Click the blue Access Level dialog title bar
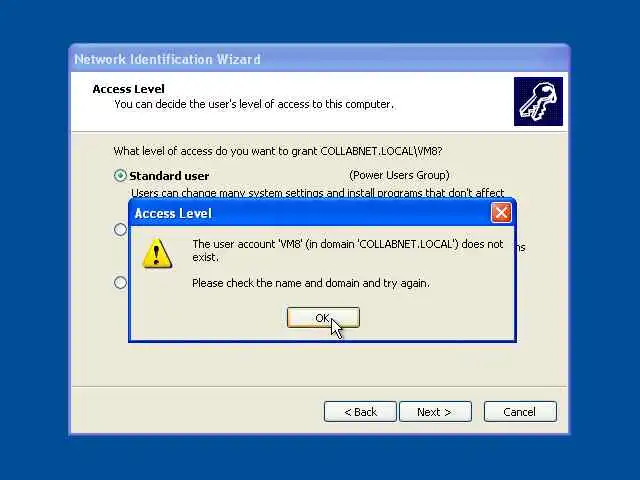The width and height of the screenshot is (640, 480). coord(310,213)
